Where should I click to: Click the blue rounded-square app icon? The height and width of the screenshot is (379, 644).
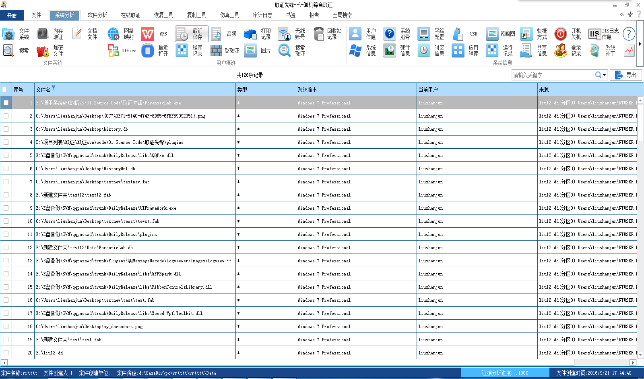pyautogui.click(x=147, y=51)
